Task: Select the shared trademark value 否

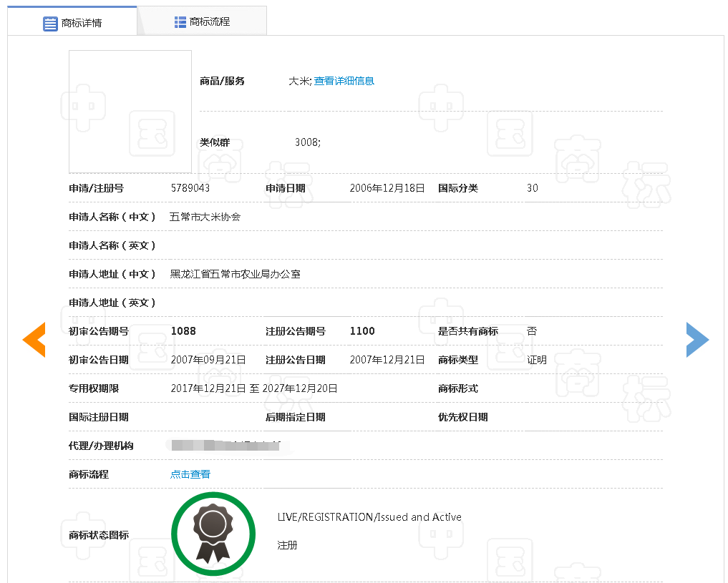Action: click(x=532, y=331)
